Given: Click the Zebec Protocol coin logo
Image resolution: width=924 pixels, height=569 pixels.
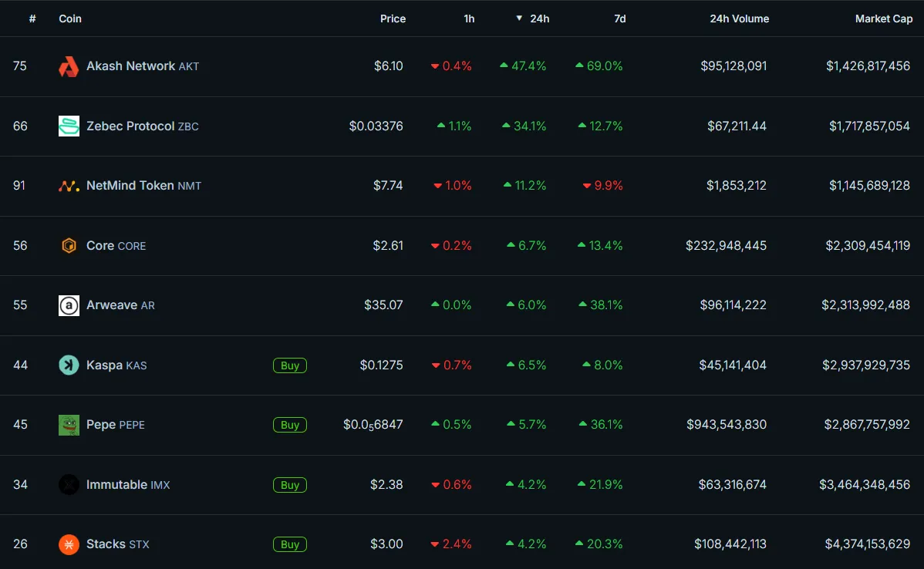Looking at the screenshot, I should click(69, 126).
